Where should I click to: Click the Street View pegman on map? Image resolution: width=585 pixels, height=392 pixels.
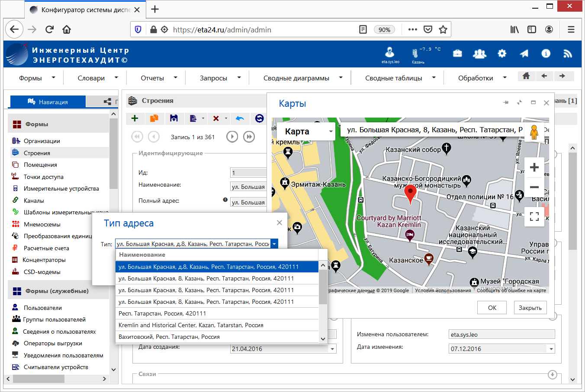534,131
